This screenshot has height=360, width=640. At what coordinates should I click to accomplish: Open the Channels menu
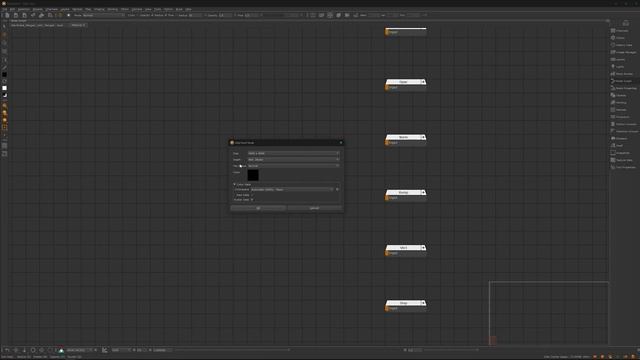coord(52,9)
